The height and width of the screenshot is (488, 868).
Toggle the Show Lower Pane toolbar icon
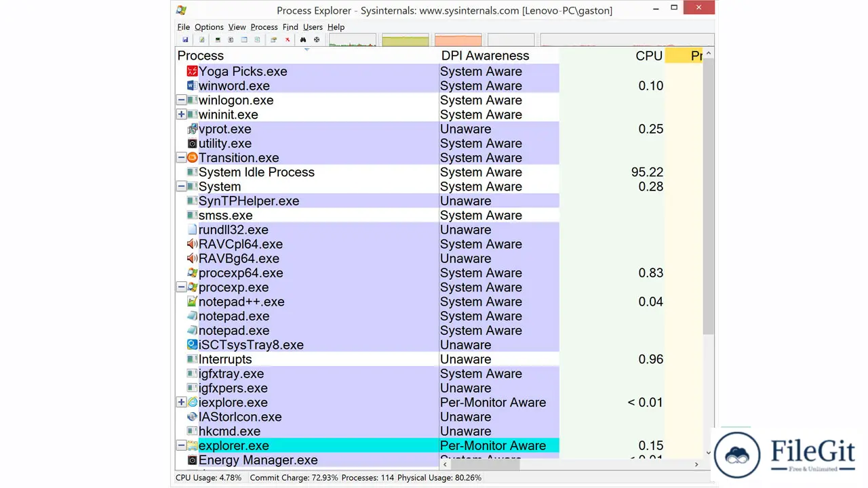[244, 40]
